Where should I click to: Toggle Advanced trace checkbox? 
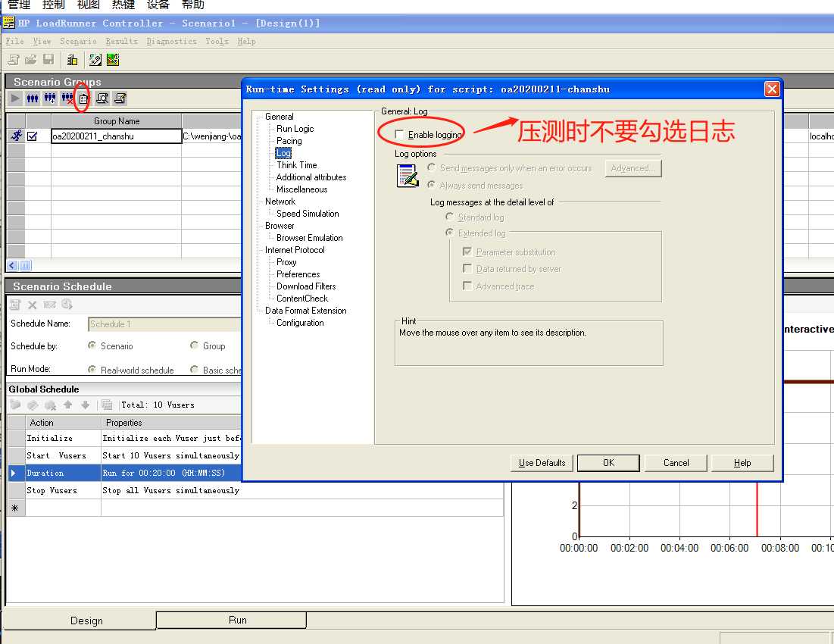467,286
